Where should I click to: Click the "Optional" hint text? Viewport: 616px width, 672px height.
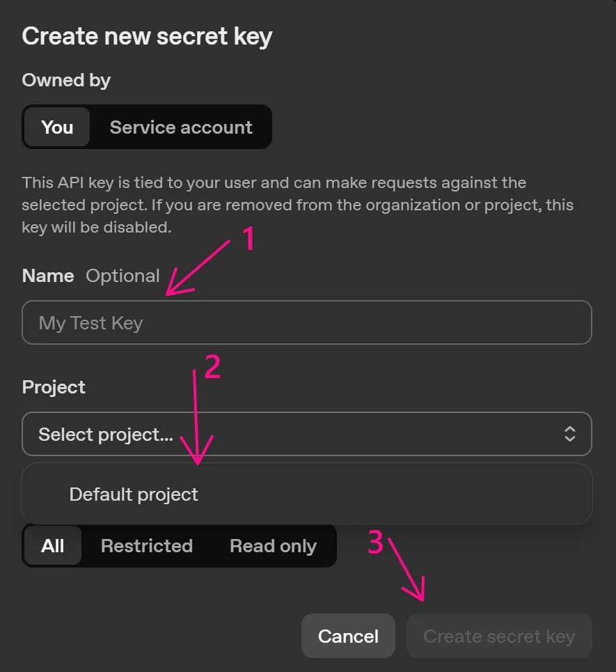[123, 276]
